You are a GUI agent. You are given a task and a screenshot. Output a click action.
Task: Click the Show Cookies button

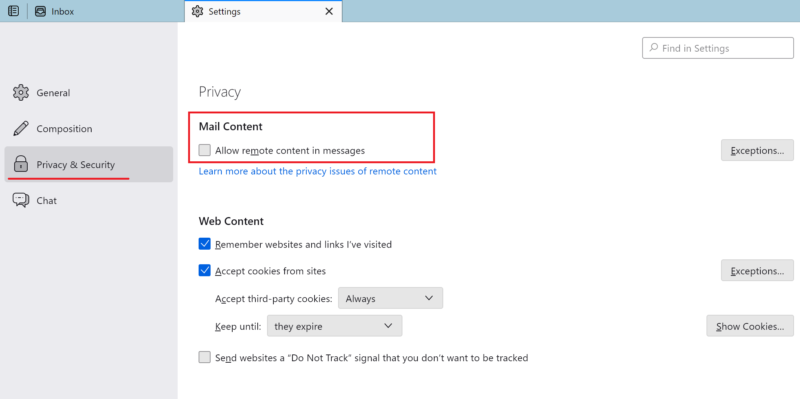[x=750, y=326]
